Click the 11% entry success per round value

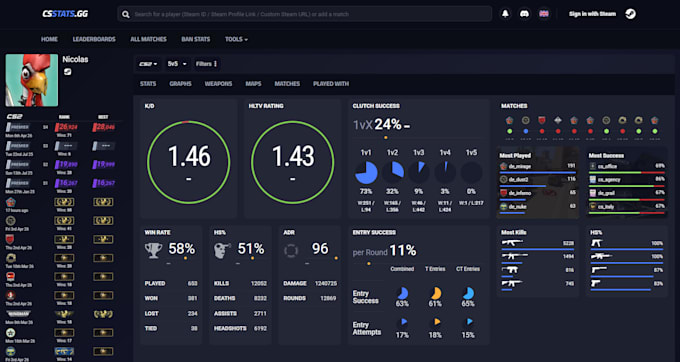coord(403,251)
